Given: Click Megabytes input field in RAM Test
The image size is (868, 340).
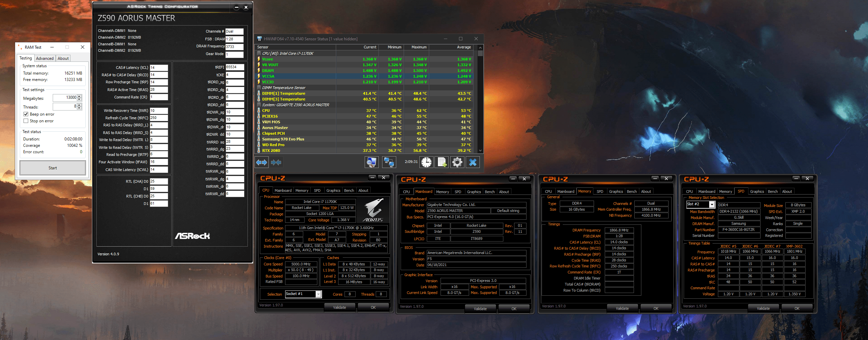Looking at the screenshot, I should coord(65,98).
